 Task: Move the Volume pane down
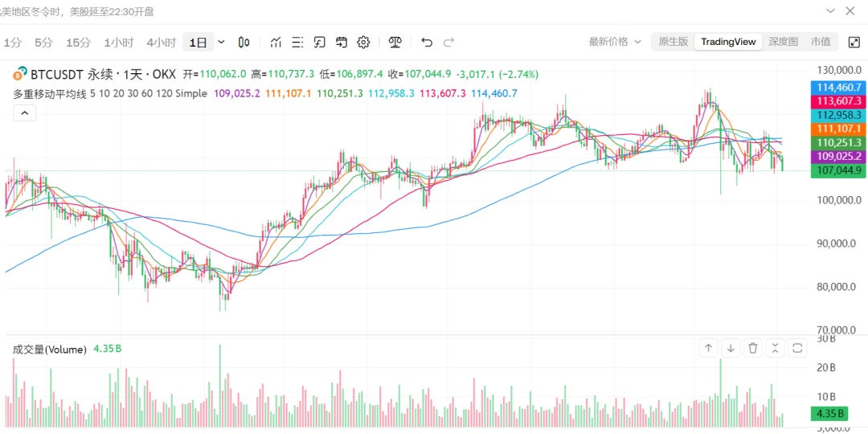click(x=731, y=348)
